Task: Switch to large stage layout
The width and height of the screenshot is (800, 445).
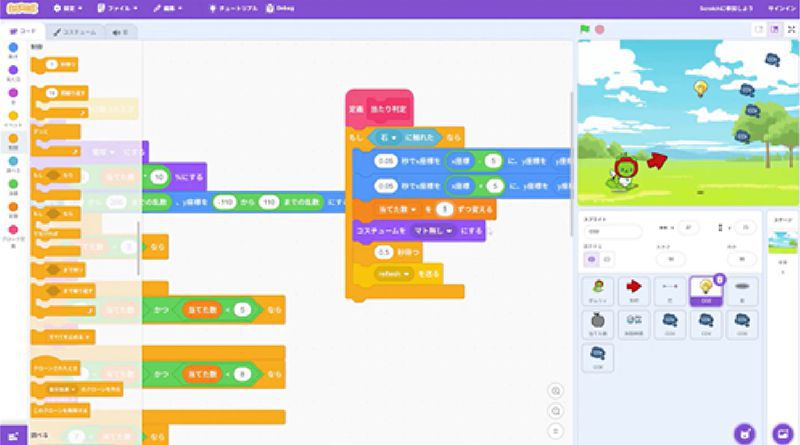Action: [774, 30]
